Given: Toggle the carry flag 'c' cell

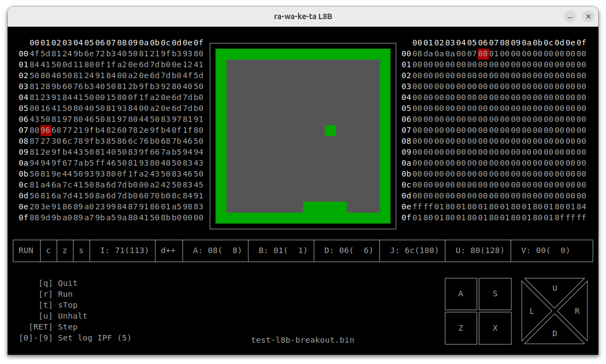Looking at the screenshot, I should pos(49,250).
